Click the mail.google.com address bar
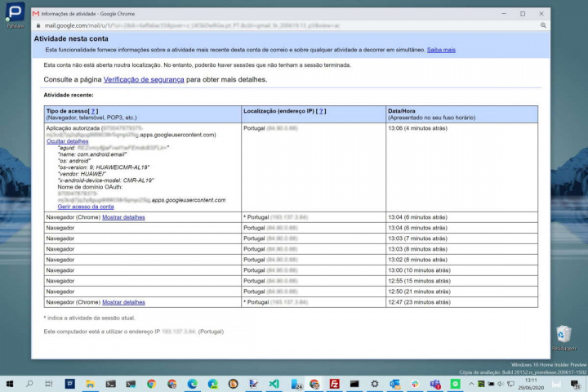 click(x=245, y=25)
